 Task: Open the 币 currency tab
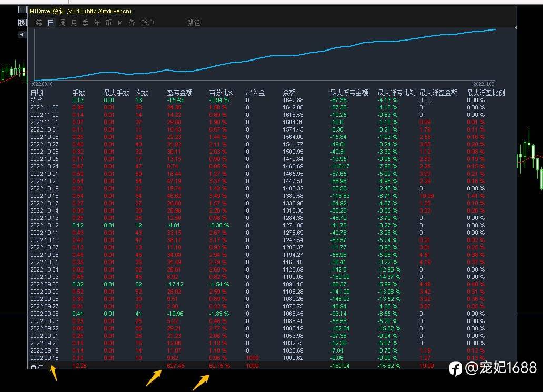pos(108,23)
